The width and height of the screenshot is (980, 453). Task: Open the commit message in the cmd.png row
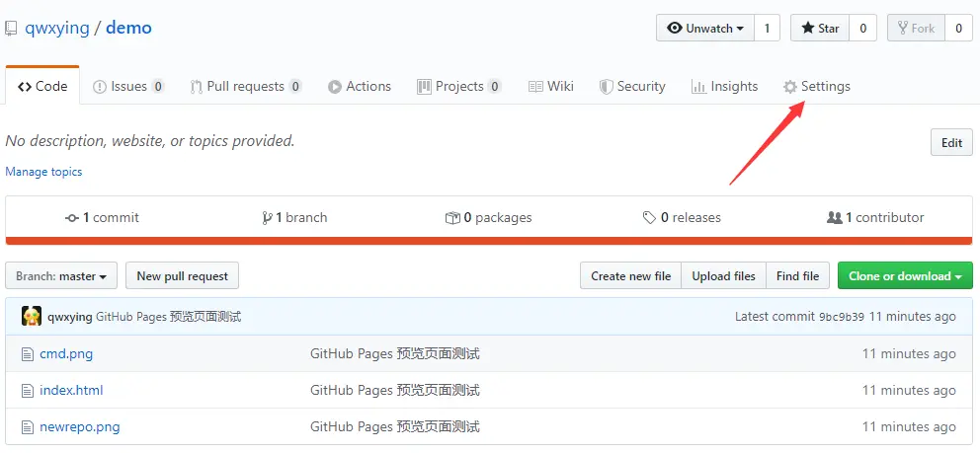pyautogui.click(x=395, y=353)
